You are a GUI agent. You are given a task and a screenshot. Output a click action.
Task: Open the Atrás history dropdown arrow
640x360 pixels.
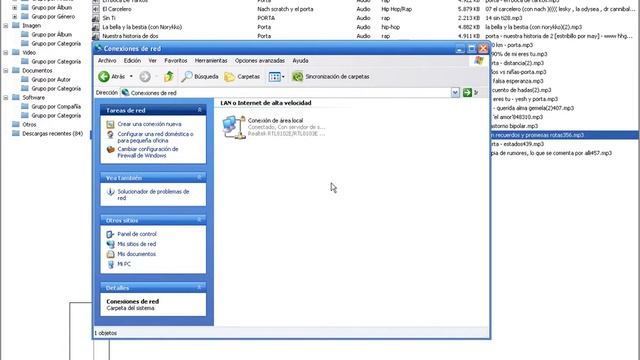[131, 76]
